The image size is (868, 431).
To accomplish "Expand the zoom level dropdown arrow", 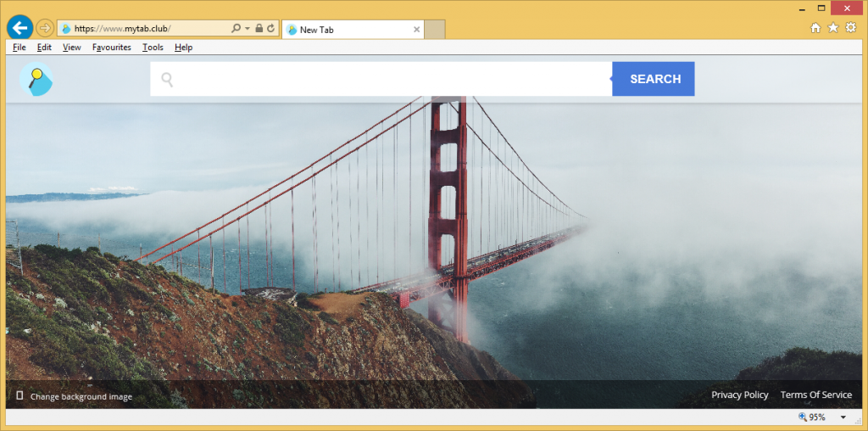I will tap(843, 417).
